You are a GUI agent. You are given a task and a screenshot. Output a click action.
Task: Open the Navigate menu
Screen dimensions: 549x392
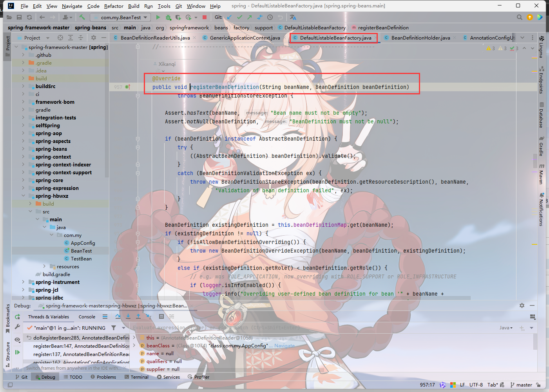72,6
